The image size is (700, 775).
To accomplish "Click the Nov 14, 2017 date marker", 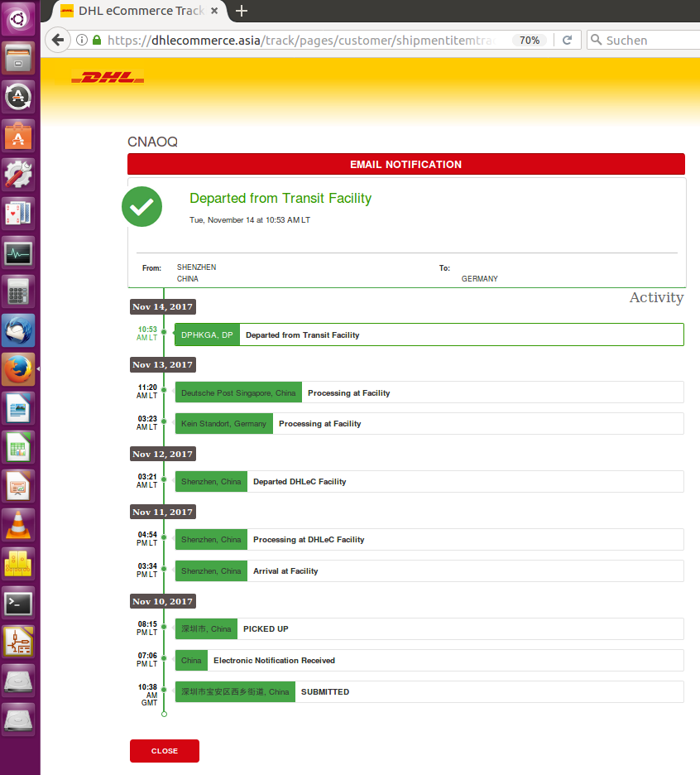I will pos(162,307).
